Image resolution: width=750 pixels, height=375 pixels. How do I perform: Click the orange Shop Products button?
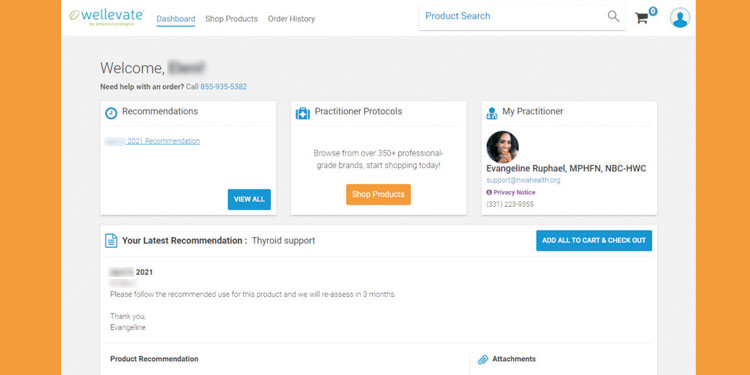(x=378, y=195)
